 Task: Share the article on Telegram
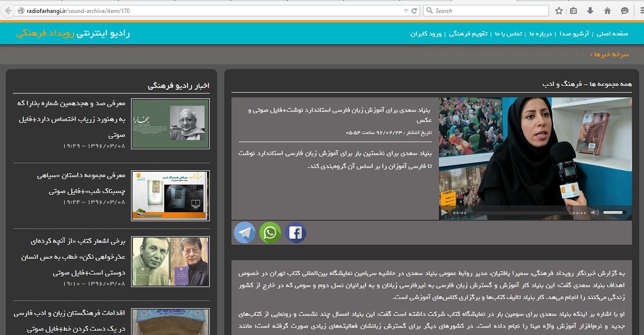pyautogui.click(x=245, y=232)
